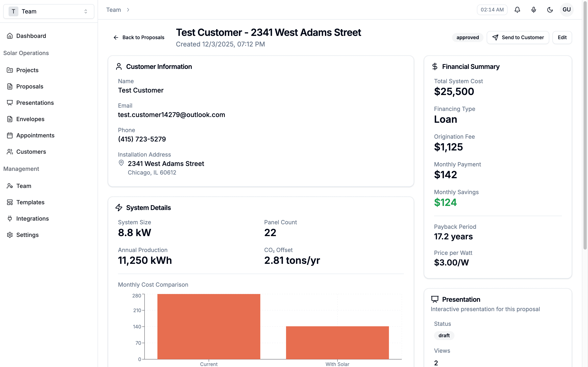Viewport: 588px width, 367px height.
Task: Go Back to Proposals
Action: click(139, 37)
